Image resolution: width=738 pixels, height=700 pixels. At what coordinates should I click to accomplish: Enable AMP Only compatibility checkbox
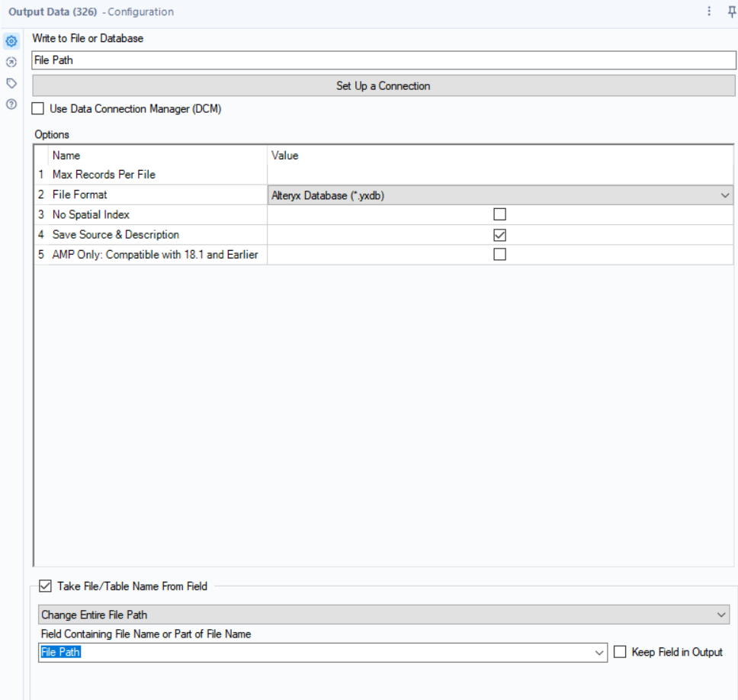(x=499, y=254)
